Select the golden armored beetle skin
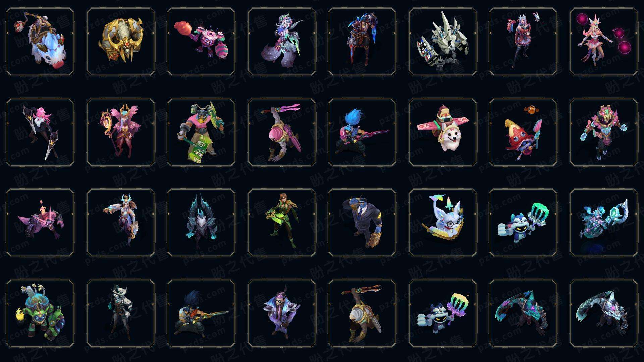This screenshot has width=644, height=362. pos(121,42)
